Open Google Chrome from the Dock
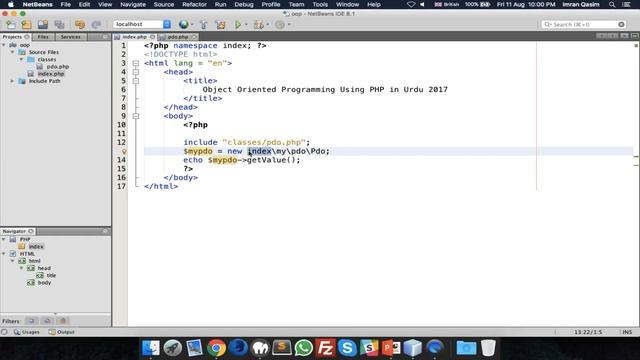This screenshot has height=360, width=640. 216,348
